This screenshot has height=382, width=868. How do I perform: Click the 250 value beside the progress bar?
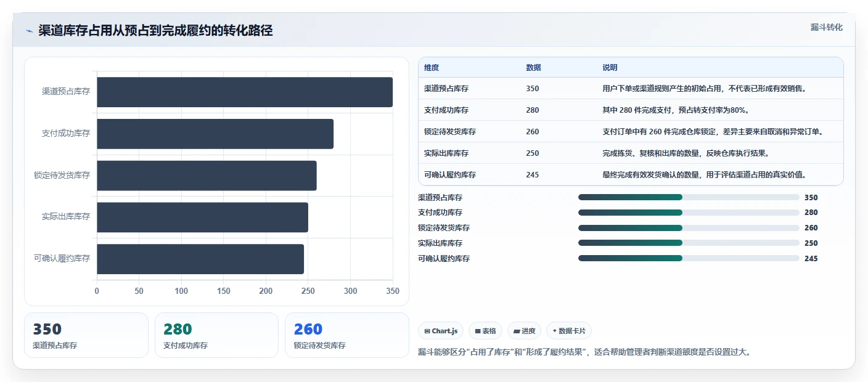(x=811, y=243)
